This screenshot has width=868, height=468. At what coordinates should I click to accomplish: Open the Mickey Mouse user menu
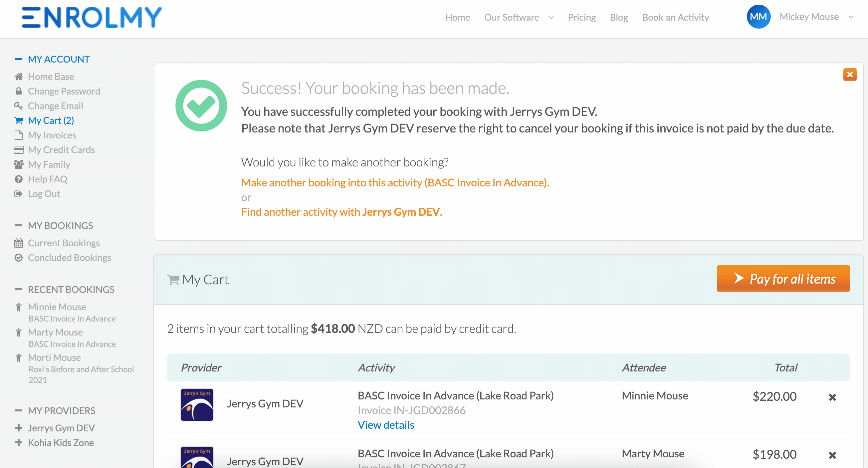(816, 17)
